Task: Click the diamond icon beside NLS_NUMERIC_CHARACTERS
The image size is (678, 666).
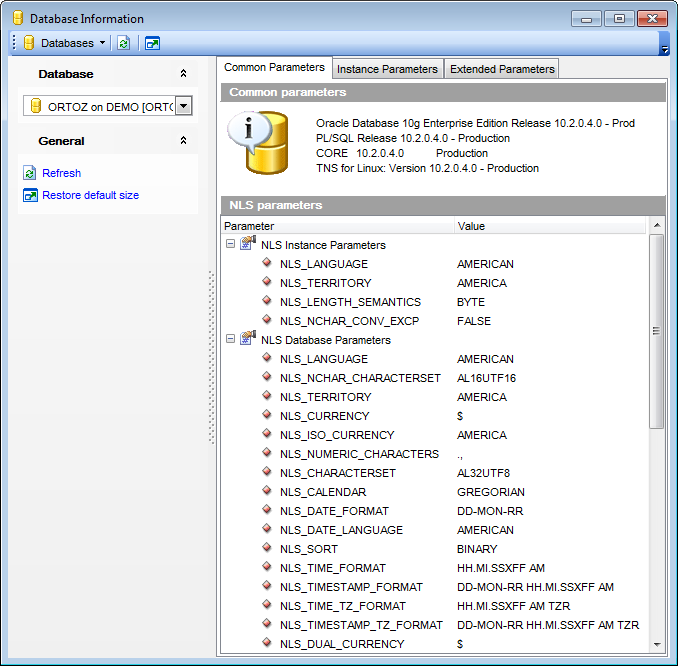Action: click(267, 452)
